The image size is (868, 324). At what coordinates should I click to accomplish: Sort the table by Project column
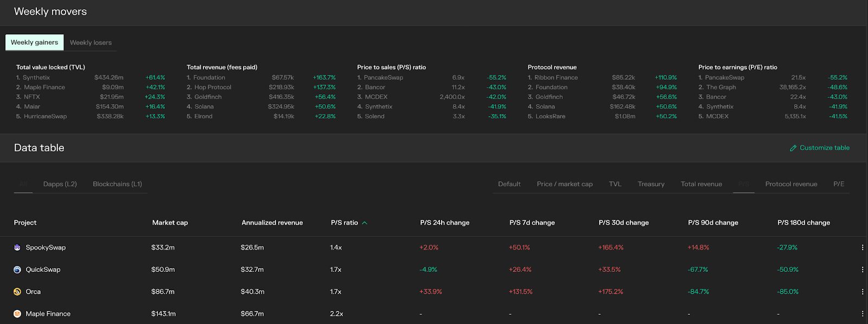pos(25,223)
